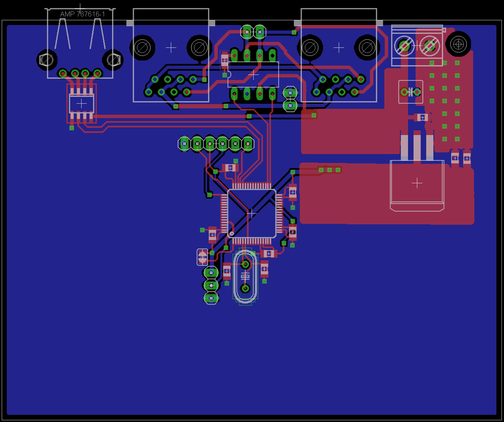504x422 pixels.
Task: Select the SOIC-8 chip below the USB connector
Action: [x=82, y=104]
